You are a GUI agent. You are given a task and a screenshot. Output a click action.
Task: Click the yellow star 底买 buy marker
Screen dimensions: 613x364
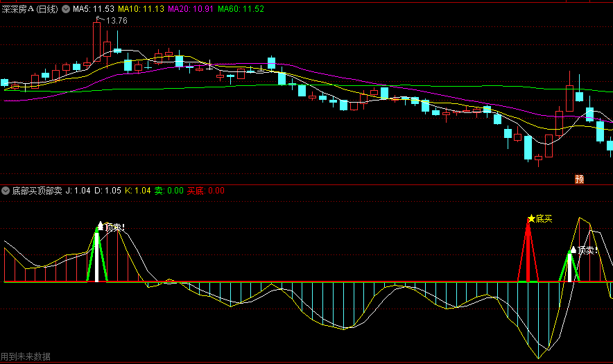531,219
